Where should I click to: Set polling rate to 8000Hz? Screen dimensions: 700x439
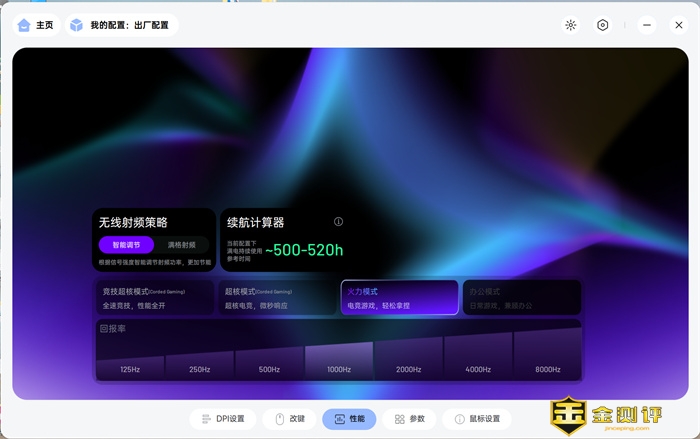[548, 355]
